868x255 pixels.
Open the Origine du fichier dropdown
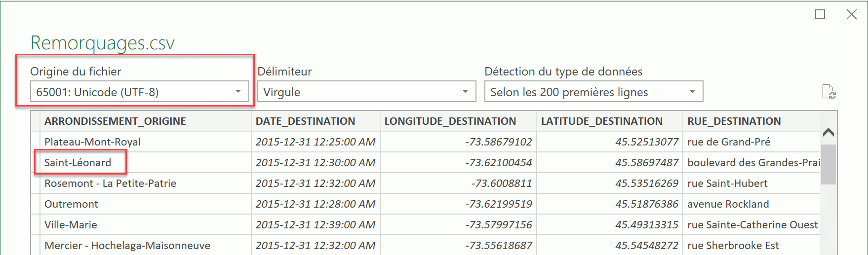click(139, 92)
